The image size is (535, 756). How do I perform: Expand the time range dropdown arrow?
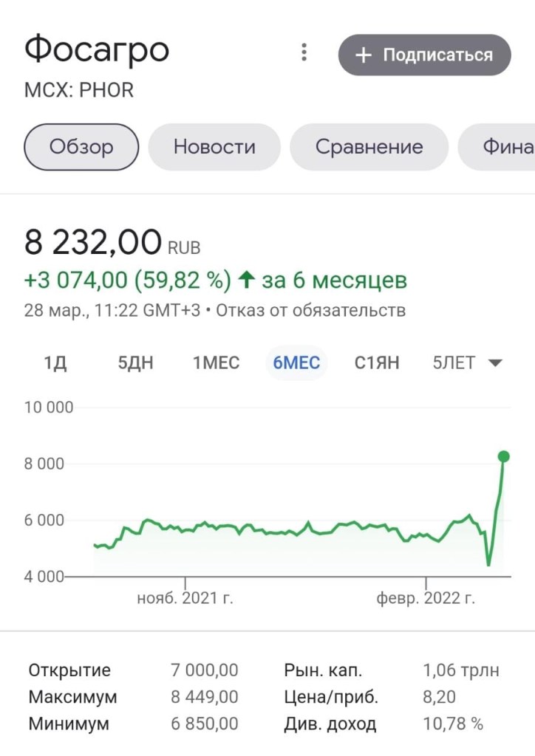(496, 363)
